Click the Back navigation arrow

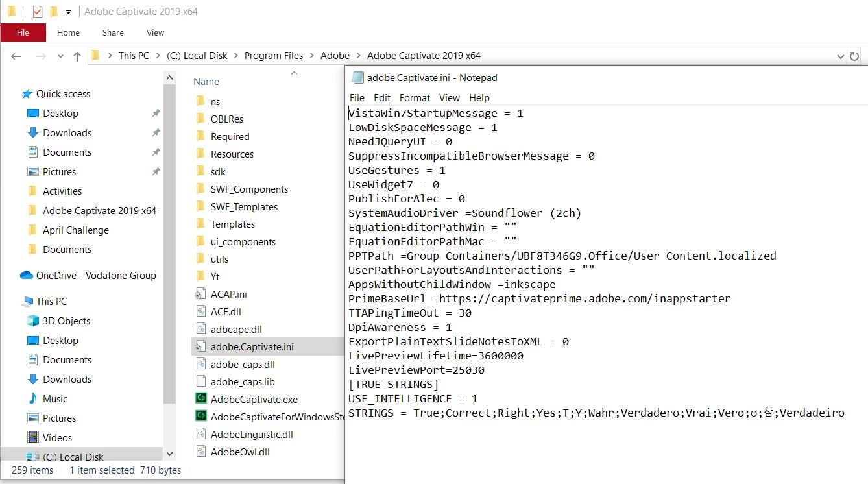pos(16,56)
